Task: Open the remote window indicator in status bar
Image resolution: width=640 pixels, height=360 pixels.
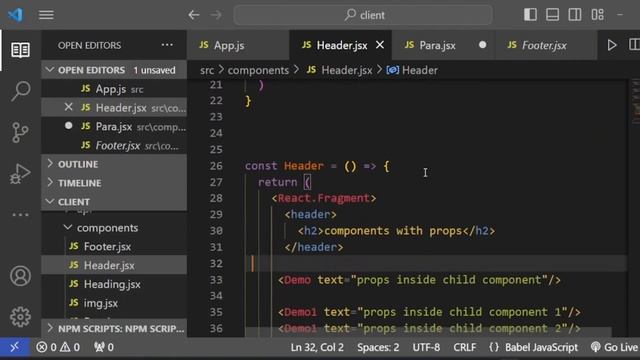Action: click(x=15, y=347)
